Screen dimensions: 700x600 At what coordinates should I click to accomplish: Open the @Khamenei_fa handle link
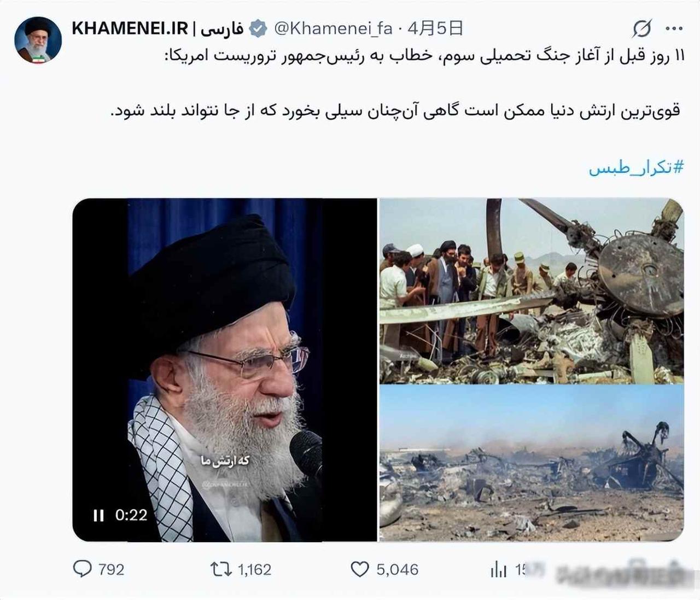point(332,28)
